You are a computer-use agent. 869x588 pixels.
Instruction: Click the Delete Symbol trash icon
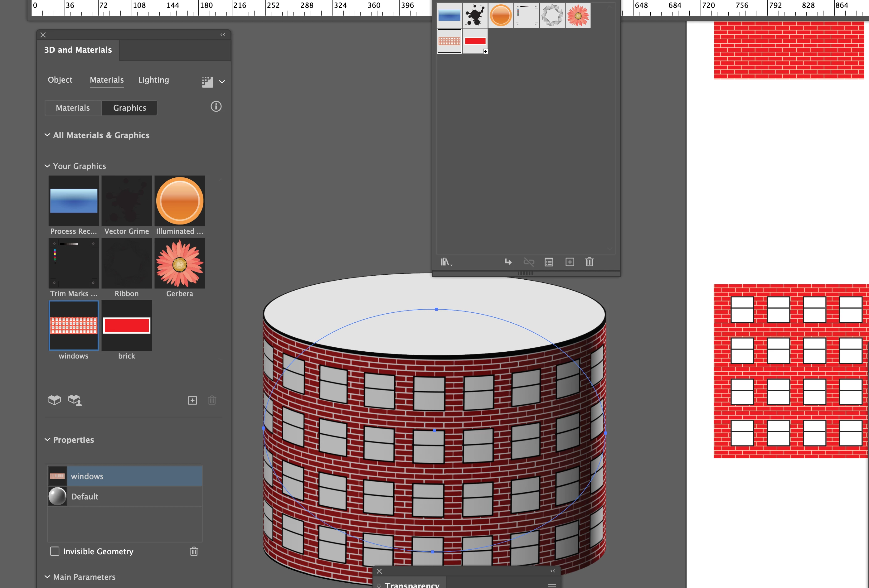coord(589,262)
